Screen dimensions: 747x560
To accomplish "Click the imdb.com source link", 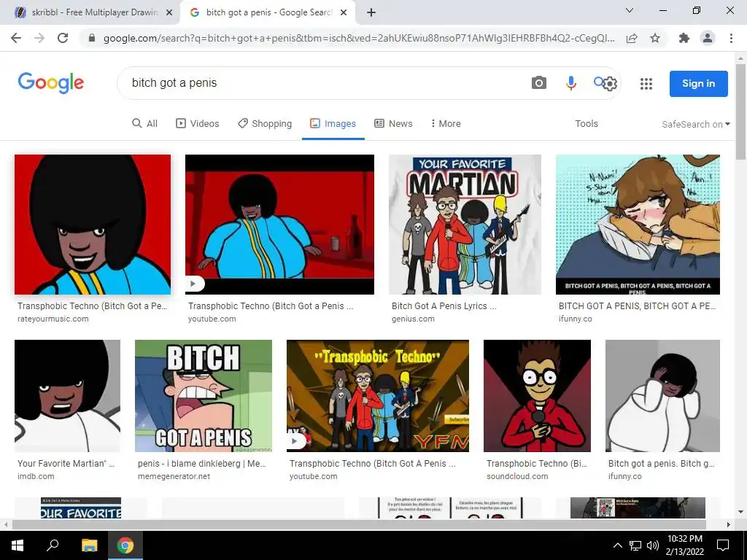I will click(x=36, y=476).
